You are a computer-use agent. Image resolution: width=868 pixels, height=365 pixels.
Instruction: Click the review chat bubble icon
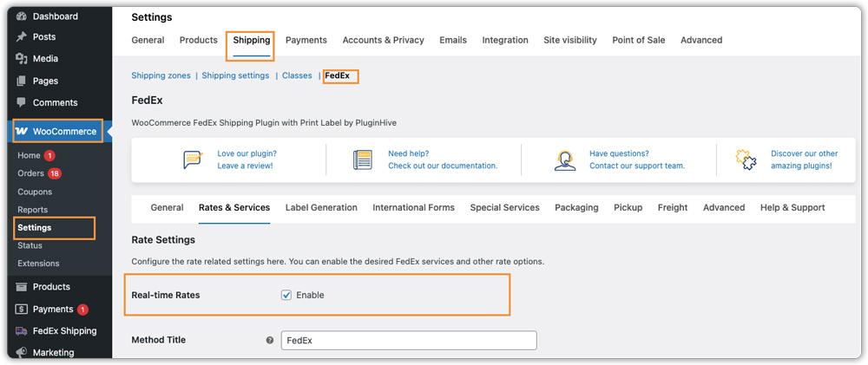click(x=194, y=160)
